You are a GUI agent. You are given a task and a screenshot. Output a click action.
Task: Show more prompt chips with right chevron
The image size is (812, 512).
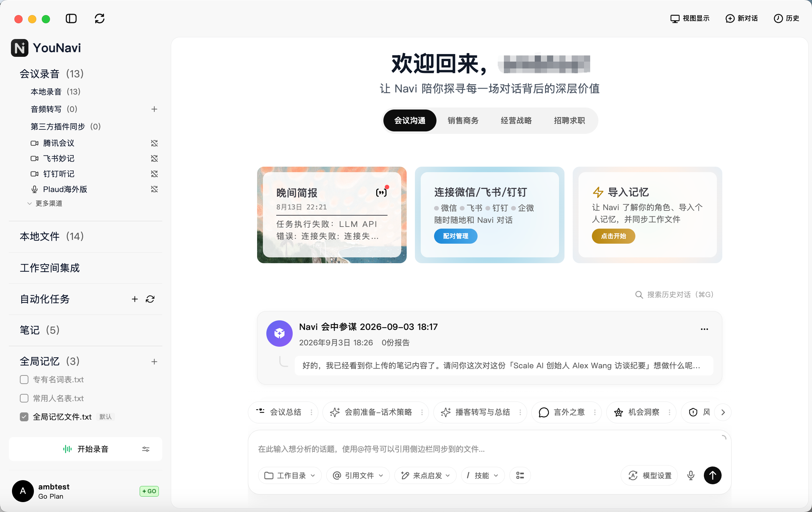click(723, 412)
